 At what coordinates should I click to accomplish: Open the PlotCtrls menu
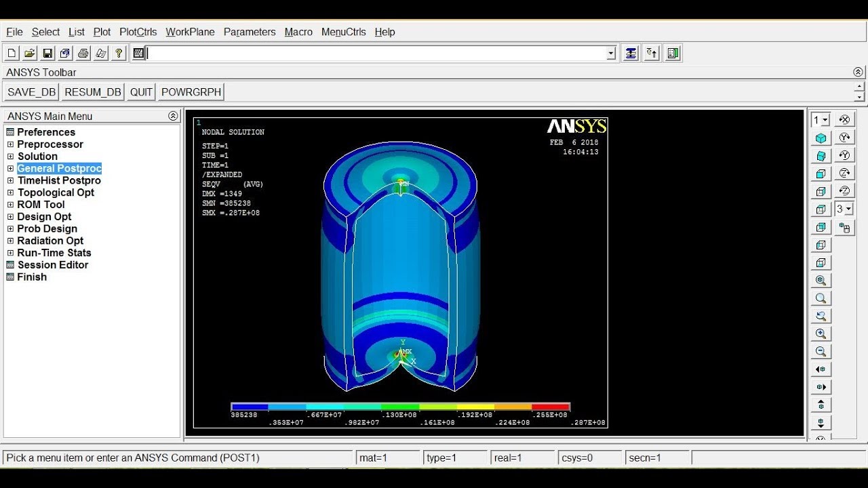138,32
